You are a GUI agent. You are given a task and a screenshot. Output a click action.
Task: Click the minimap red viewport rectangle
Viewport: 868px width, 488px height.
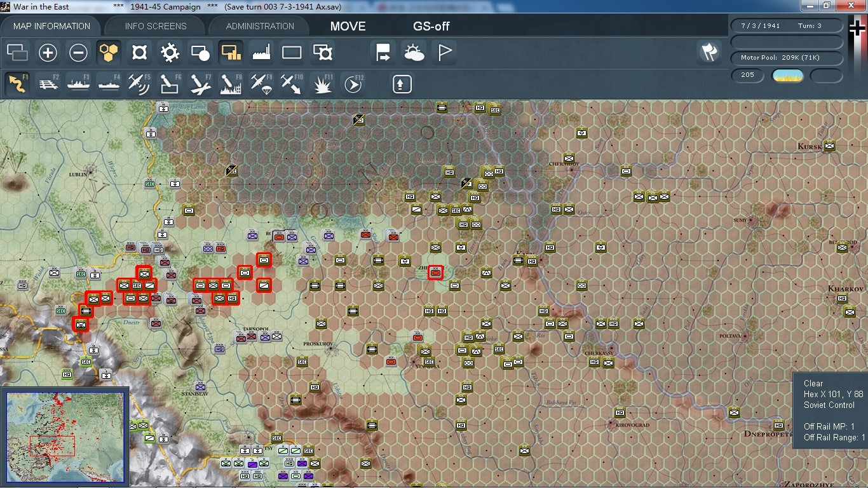(x=52, y=445)
